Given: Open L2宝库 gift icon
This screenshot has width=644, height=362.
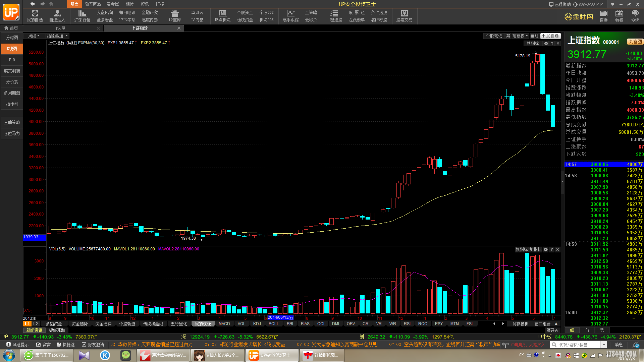Looking at the screenshot, I should [x=175, y=16].
